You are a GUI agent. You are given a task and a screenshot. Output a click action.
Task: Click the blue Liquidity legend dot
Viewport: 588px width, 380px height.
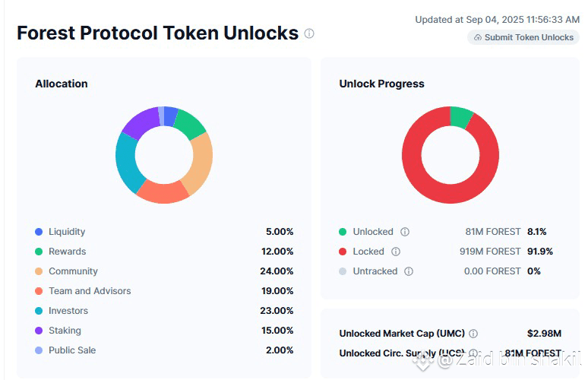39,232
